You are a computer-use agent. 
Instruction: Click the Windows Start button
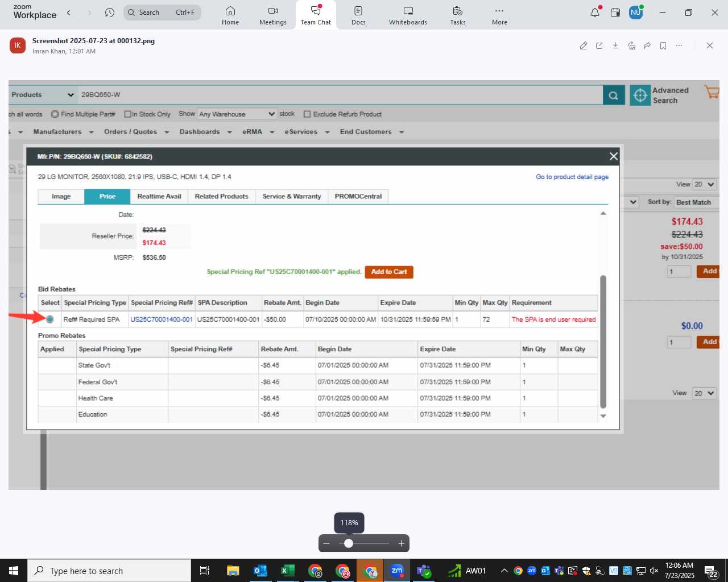14,571
